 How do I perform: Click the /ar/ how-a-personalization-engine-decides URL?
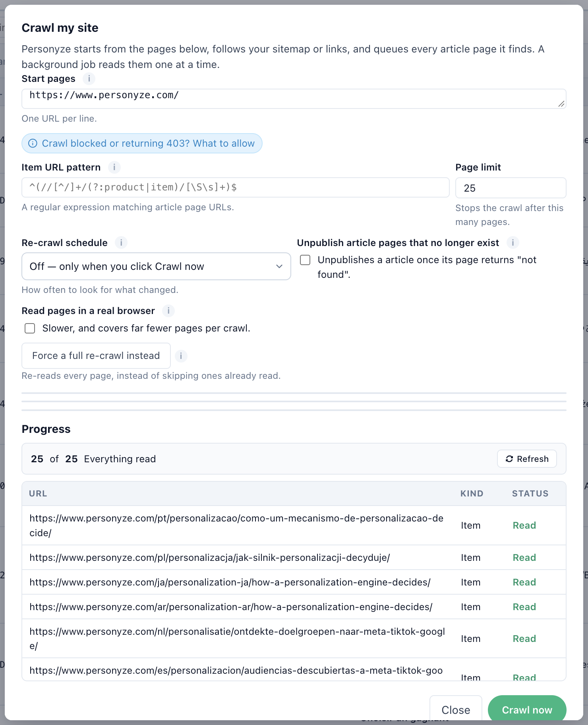pyautogui.click(x=231, y=607)
